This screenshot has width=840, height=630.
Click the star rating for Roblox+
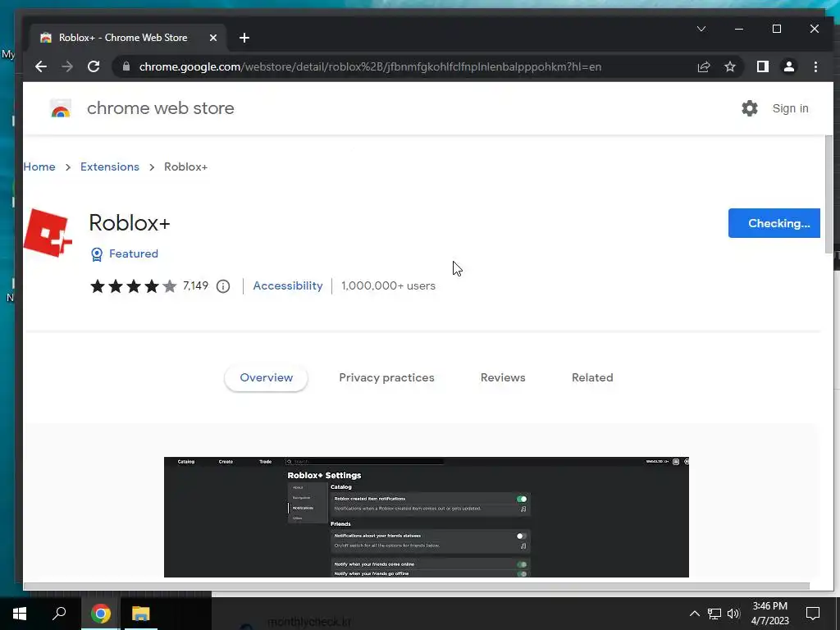tap(134, 286)
